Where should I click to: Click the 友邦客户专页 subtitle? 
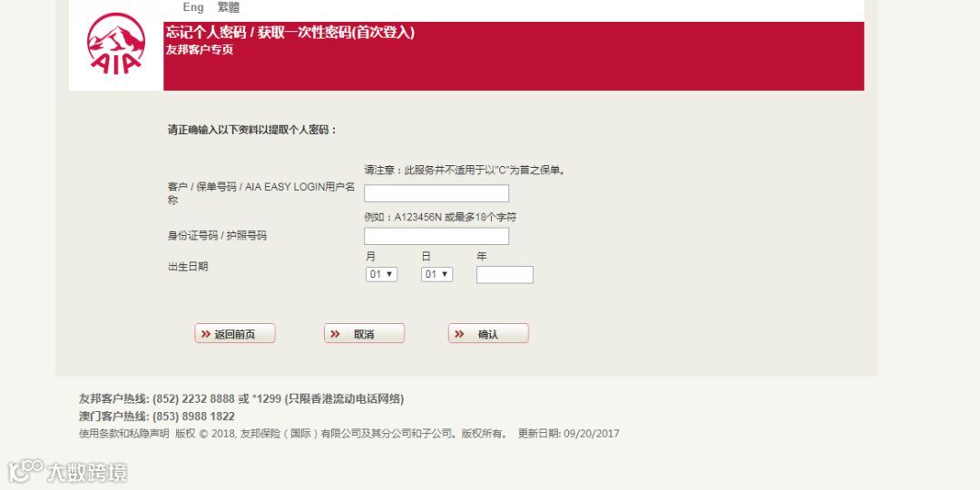pyautogui.click(x=200, y=50)
